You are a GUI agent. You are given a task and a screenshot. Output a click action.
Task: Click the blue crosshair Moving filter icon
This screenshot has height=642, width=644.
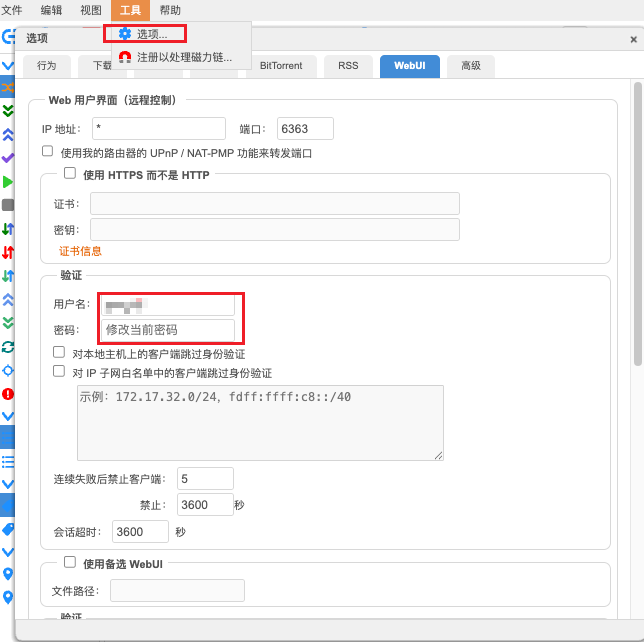[x=8, y=370]
